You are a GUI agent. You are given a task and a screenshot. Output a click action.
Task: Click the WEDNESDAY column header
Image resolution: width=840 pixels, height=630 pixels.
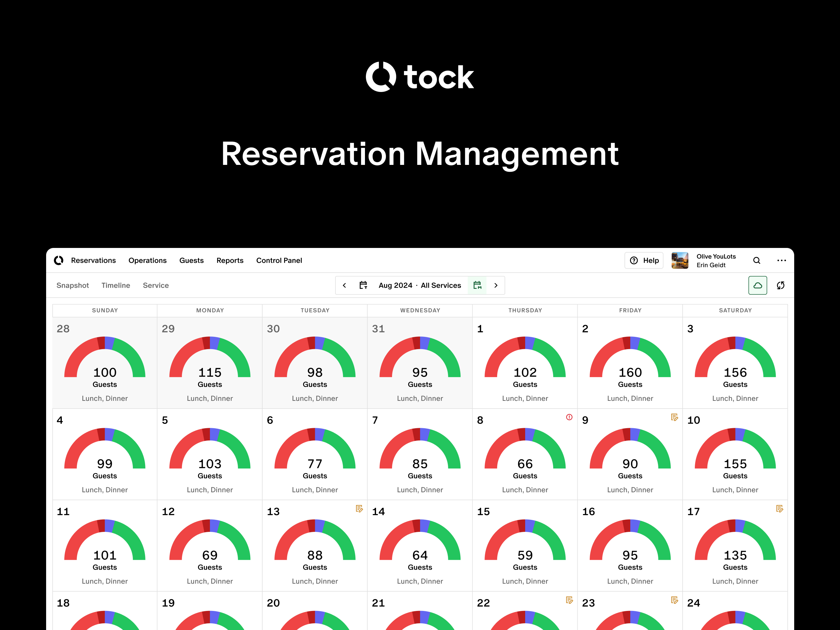pos(420,310)
